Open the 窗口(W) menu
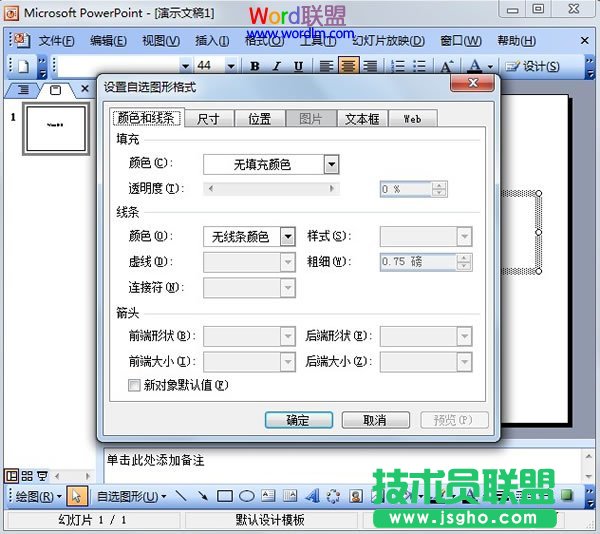This screenshot has height=534, width=600. tap(461, 41)
